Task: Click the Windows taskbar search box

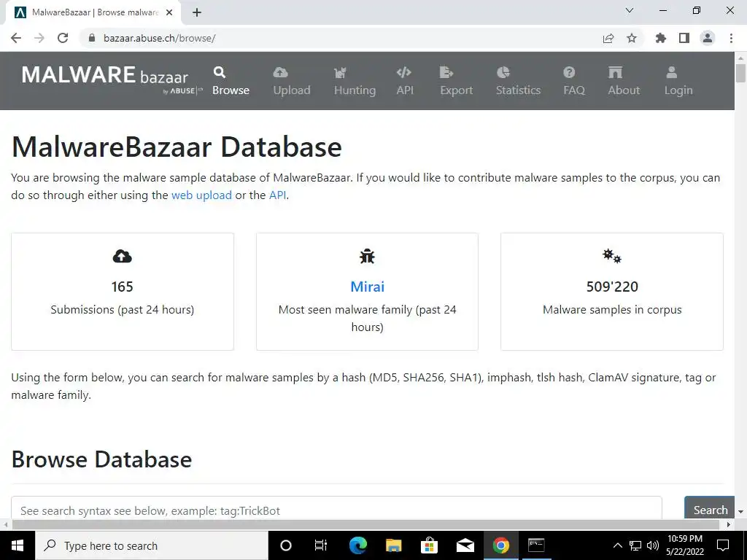Action: [152, 545]
